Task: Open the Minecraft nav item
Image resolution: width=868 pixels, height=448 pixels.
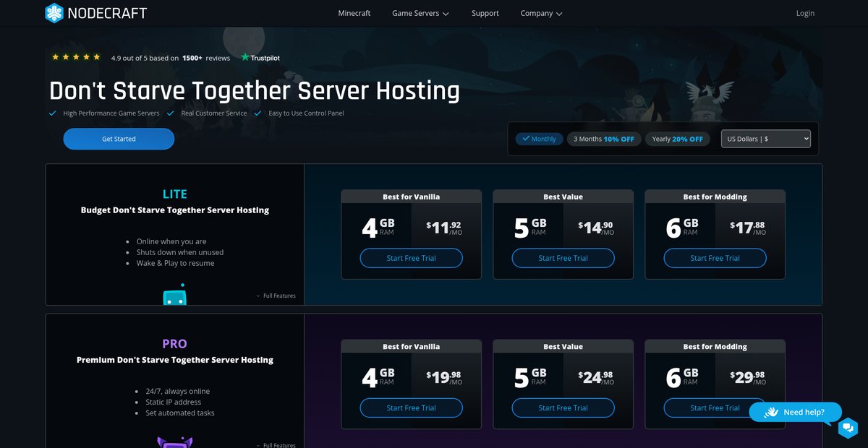Action: point(354,13)
